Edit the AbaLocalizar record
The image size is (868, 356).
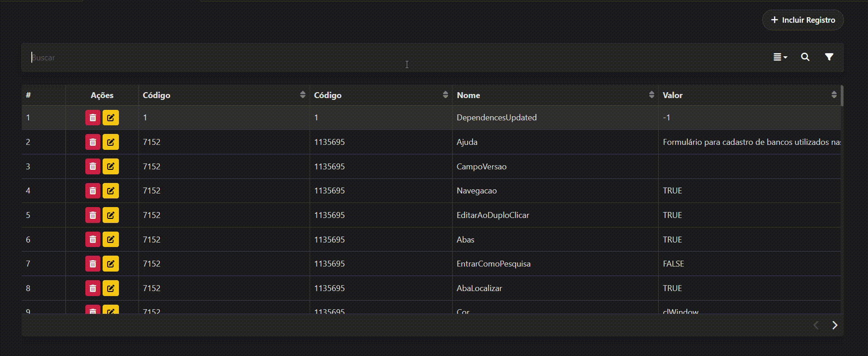[x=110, y=288]
